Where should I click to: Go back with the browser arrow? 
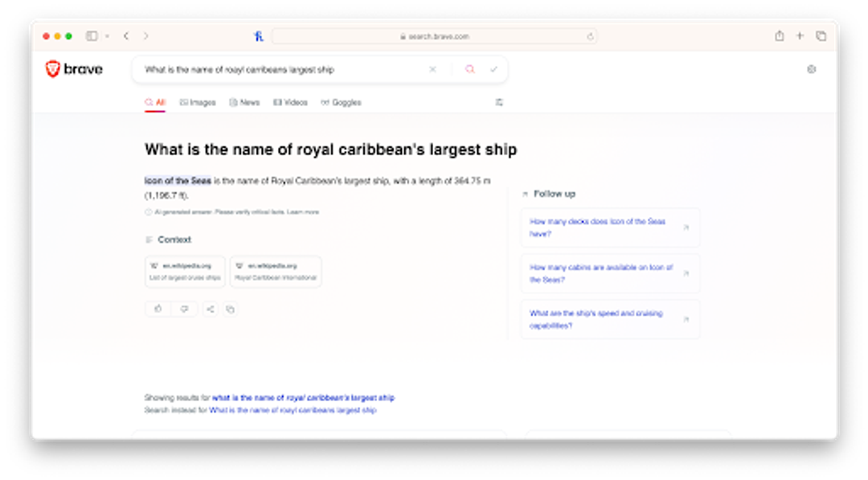[x=126, y=36]
